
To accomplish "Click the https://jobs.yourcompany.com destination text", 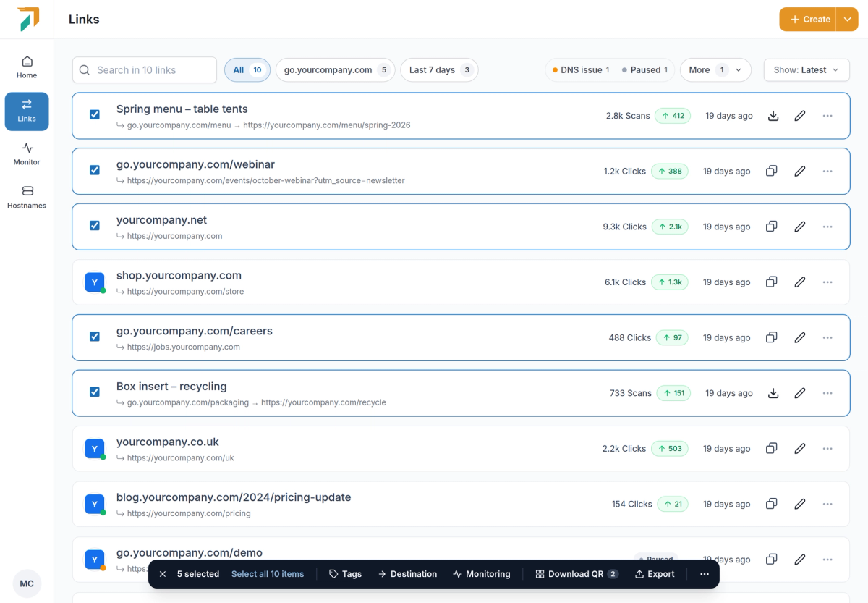I will (x=183, y=347).
